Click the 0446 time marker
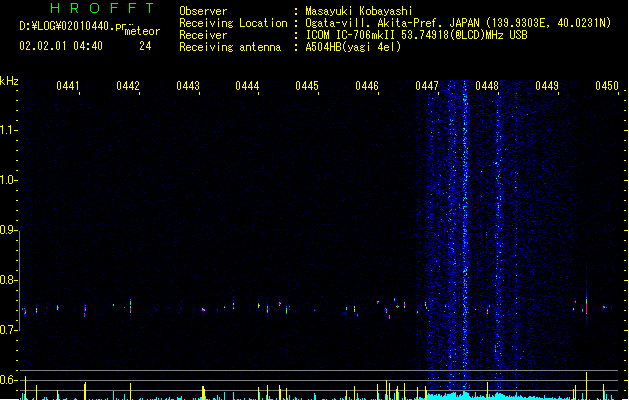The width and height of the screenshot is (629, 400). [367, 86]
